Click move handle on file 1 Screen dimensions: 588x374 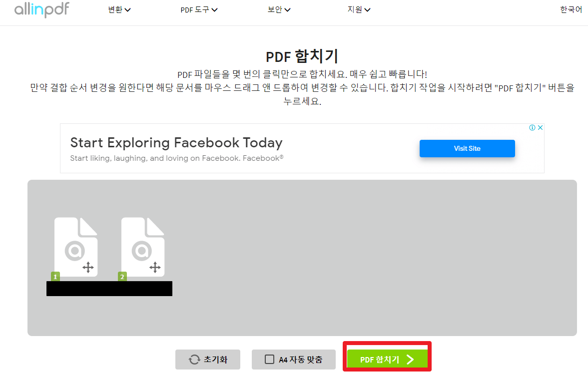pyautogui.click(x=88, y=267)
